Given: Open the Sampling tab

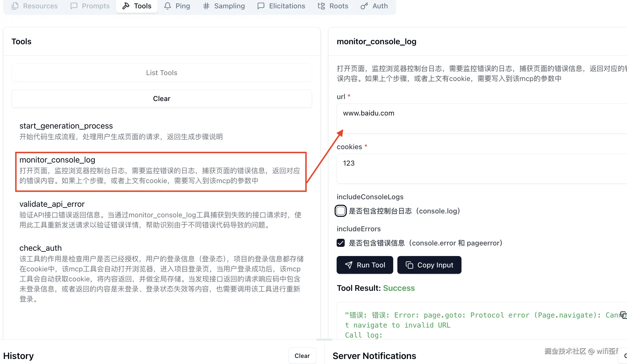Looking at the screenshot, I should coord(224,6).
